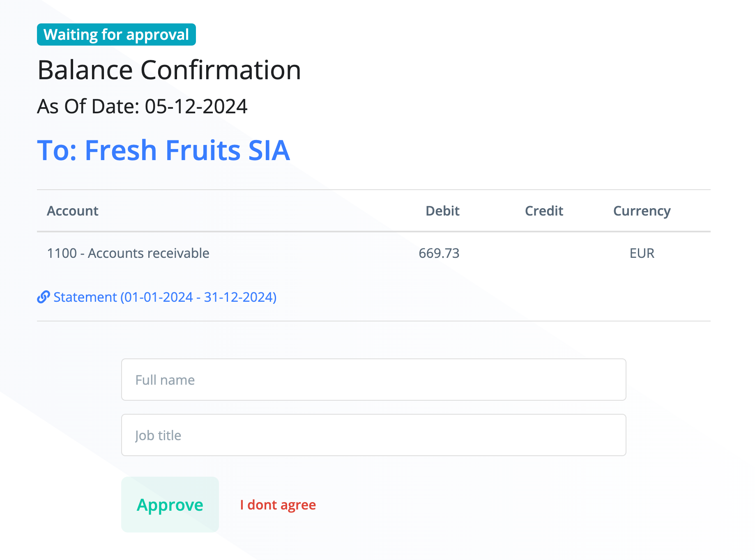Click the Approve button

[x=170, y=505]
